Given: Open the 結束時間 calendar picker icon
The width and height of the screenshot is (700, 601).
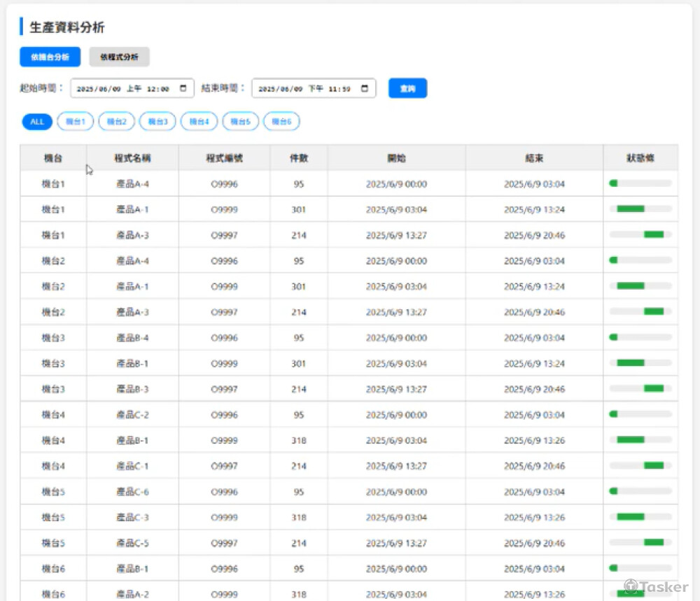Looking at the screenshot, I should (365, 89).
